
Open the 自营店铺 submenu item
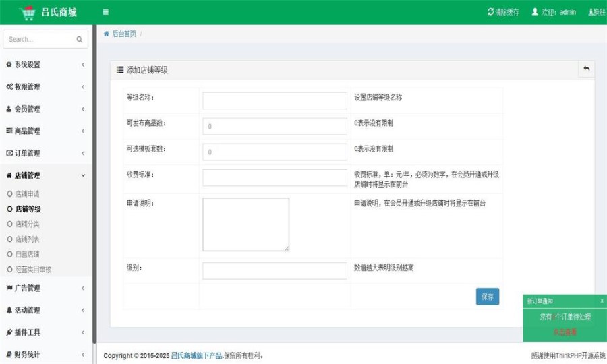click(x=28, y=254)
